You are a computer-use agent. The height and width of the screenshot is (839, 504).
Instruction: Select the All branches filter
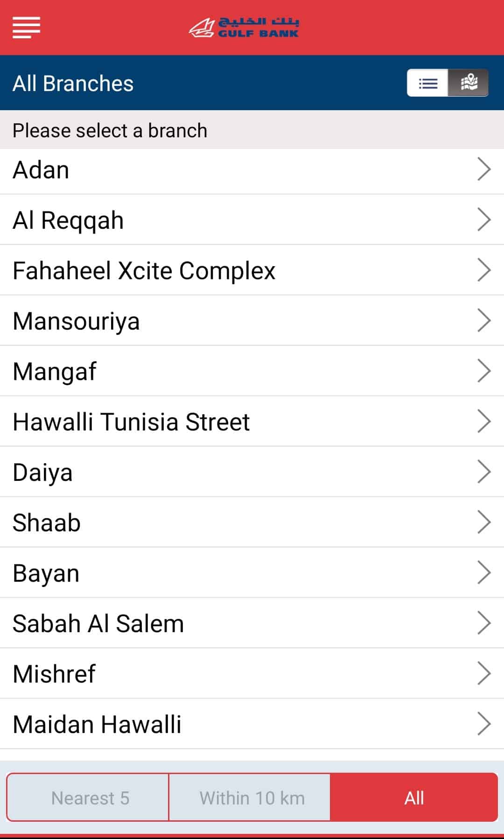(x=414, y=797)
